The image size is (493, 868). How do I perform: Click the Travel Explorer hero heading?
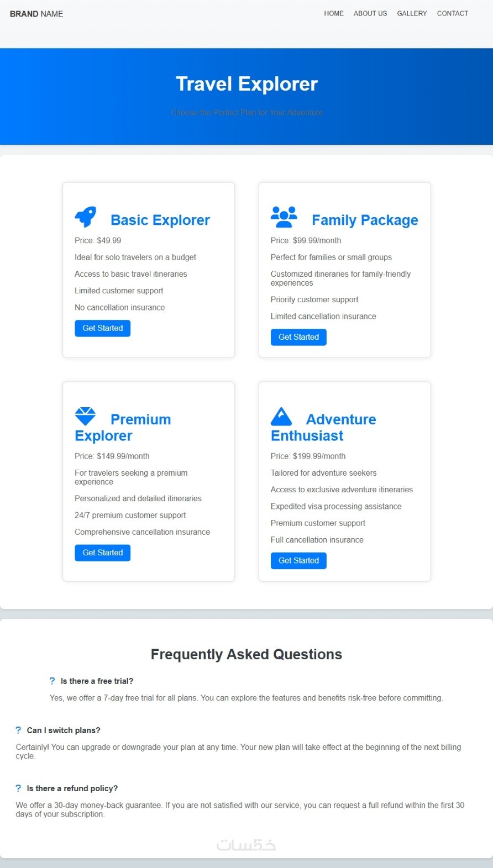point(246,84)
